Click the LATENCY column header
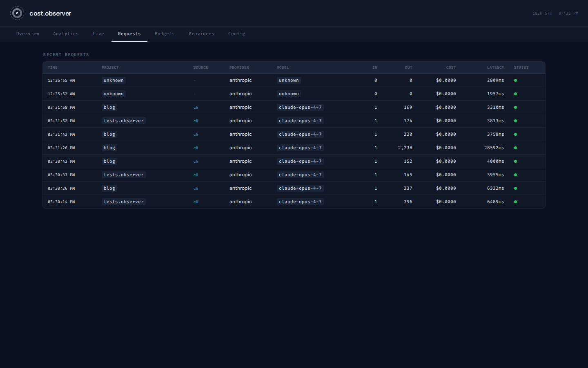 pyautogui.click(x=496, y=67)
